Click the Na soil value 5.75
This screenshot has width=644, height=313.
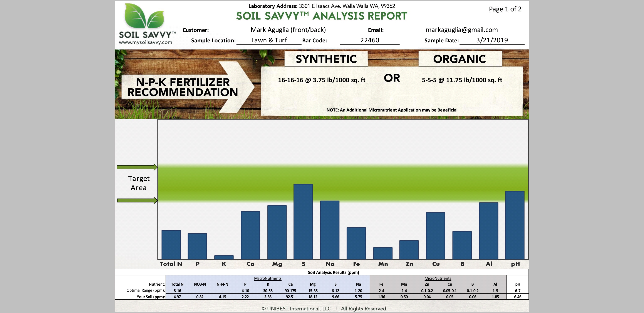[x=358, y=297]
